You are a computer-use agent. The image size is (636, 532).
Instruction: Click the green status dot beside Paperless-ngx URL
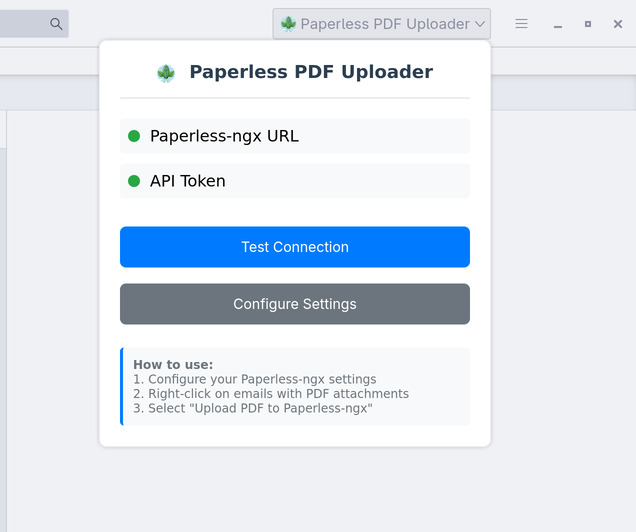pyautogui.click(x=134, y=136)
